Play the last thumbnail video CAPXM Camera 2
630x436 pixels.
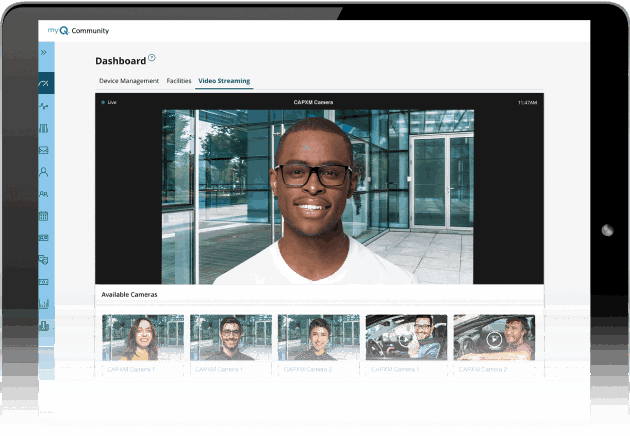pos(494,338)
